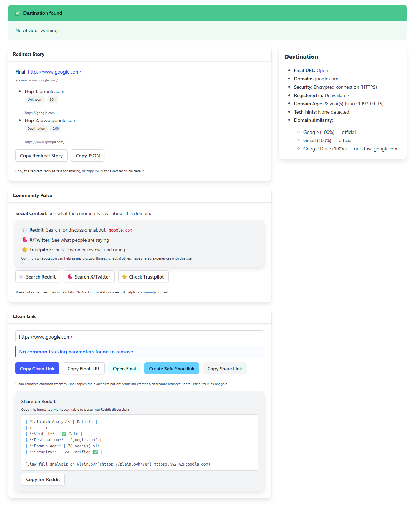Click the Trustpilot star icon
The width and height of the screenshot is (420, 508).
24,249
